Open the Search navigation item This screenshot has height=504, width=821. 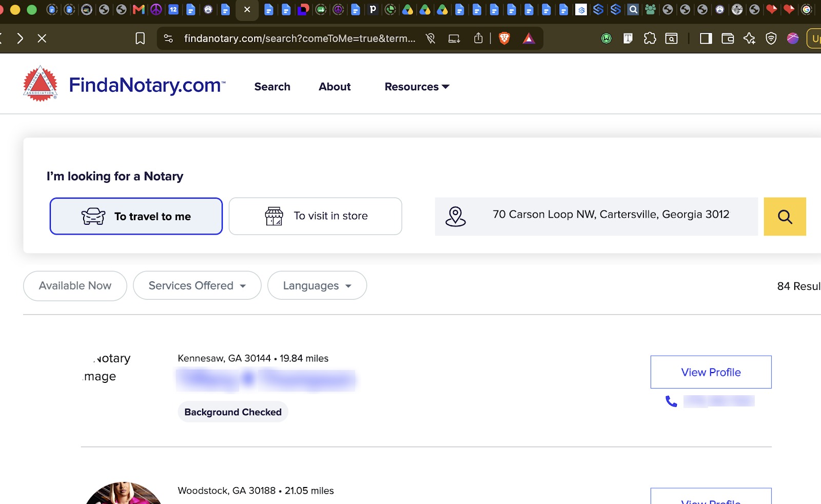(x=272, y=87)
